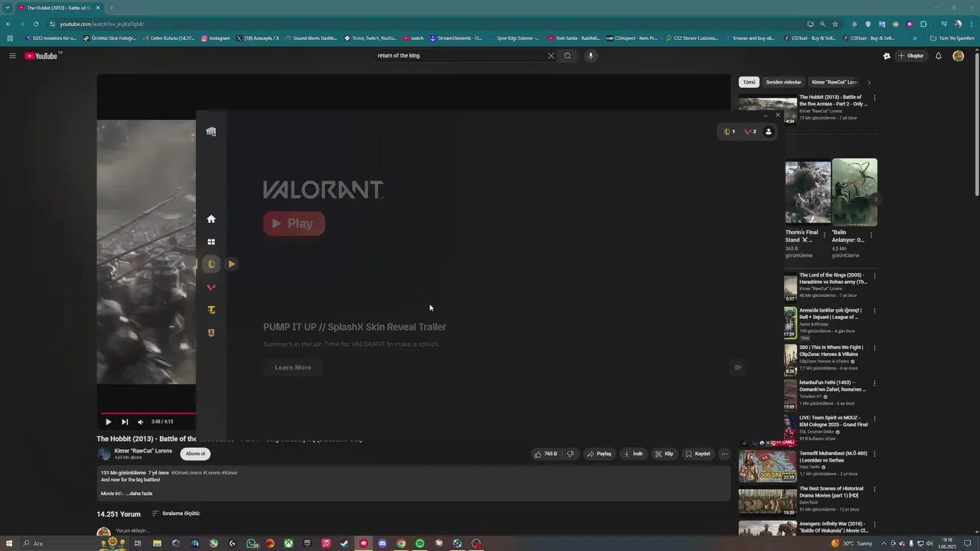Screen dimensions: 980x551
Task: Click the YouTube search magnifier button
Action: click(567, 56)
